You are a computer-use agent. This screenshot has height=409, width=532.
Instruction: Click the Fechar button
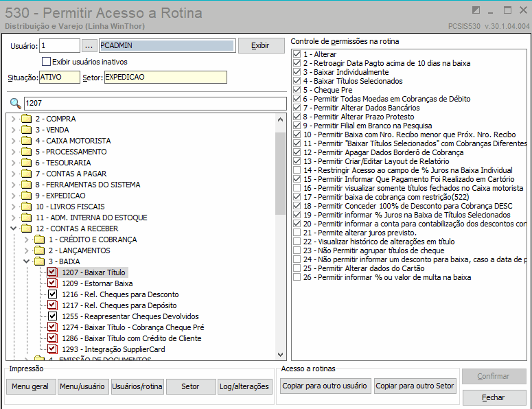click(494, 397)
